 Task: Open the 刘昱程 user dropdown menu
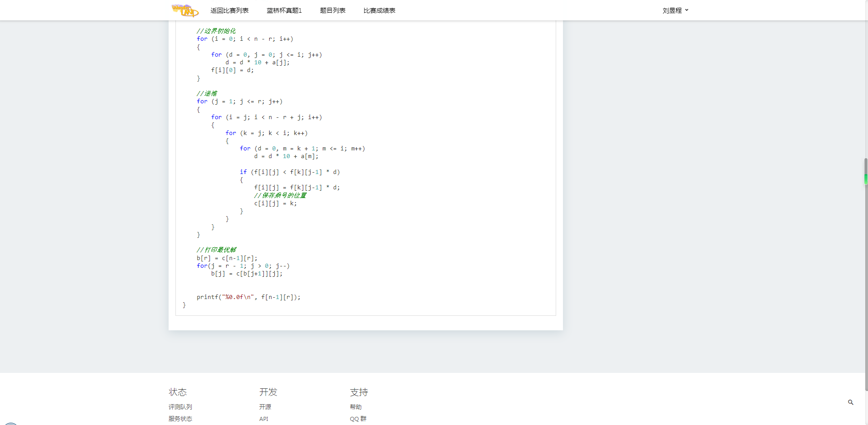675,10
